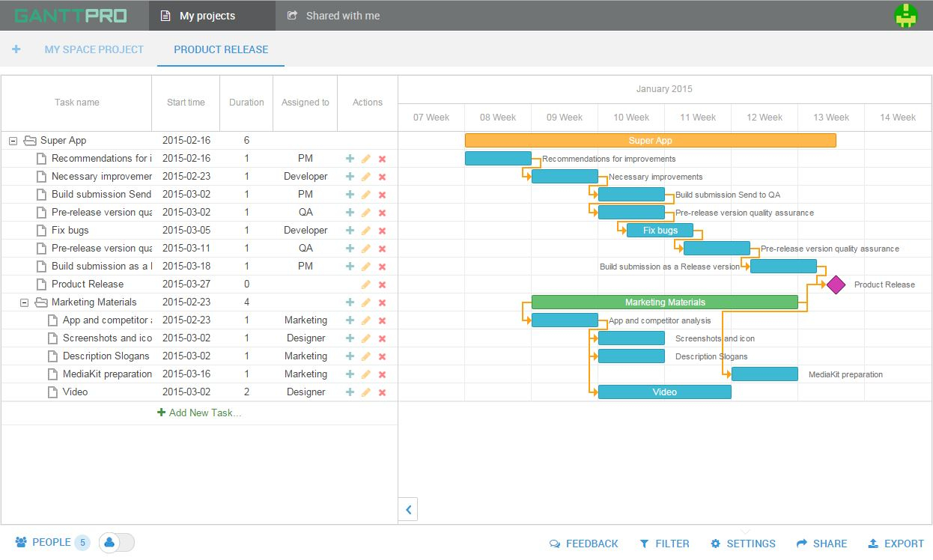Click the pink Product Release milestone diamond
This screenshot has height=560, width=933.
(836, 284)
